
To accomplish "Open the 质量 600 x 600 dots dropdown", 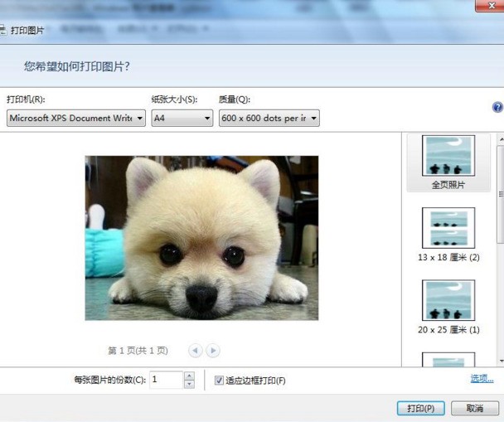I will point(269,119).
